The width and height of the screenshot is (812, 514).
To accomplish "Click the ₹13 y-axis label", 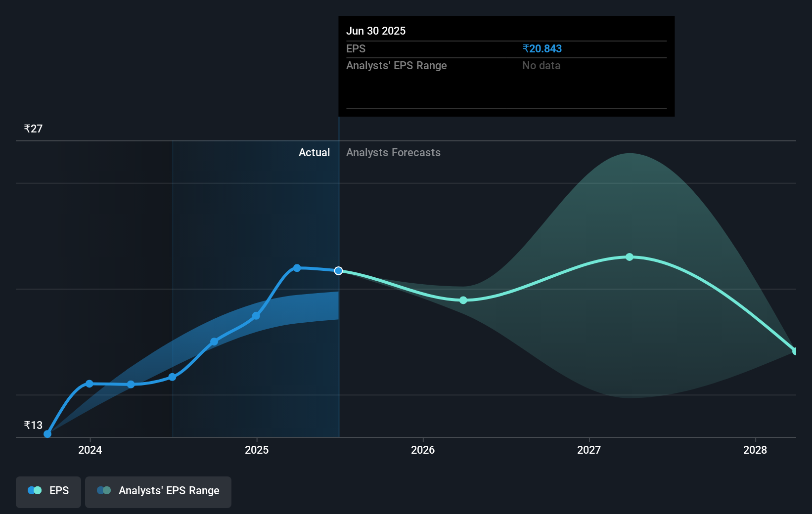I will 33,425.
